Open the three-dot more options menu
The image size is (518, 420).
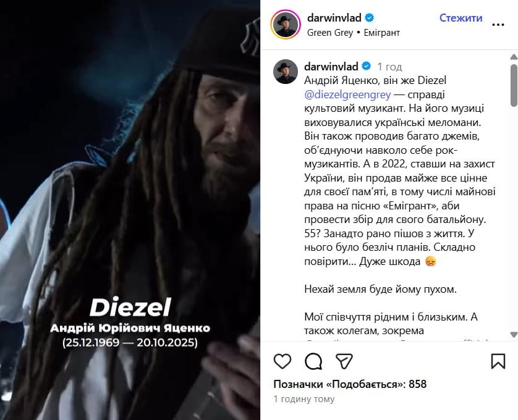point(498,25)
